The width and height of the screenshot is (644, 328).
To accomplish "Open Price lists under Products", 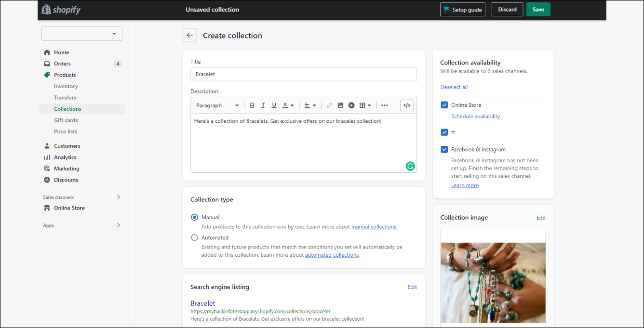I will pyautogui.click(x=66, y=131).
